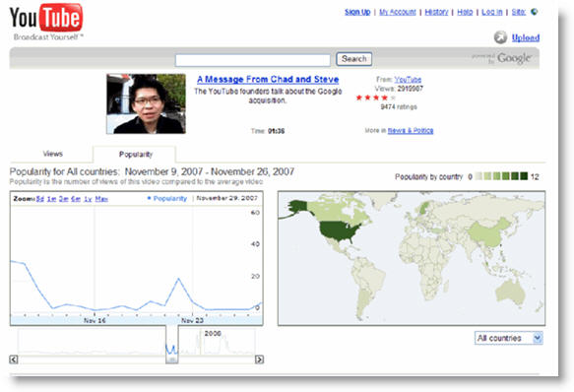Click the Google logo in search bar
The width and height of the screenshot is (574, 392).
coord(514,58)
